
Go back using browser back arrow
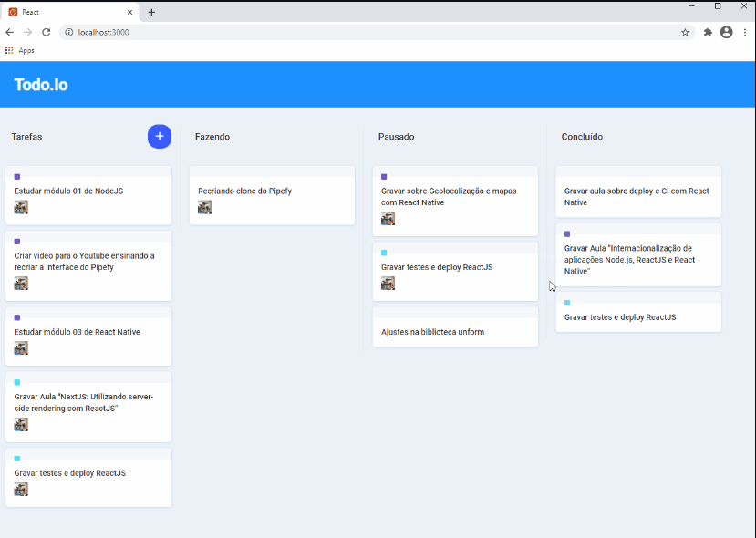(10, 32)
